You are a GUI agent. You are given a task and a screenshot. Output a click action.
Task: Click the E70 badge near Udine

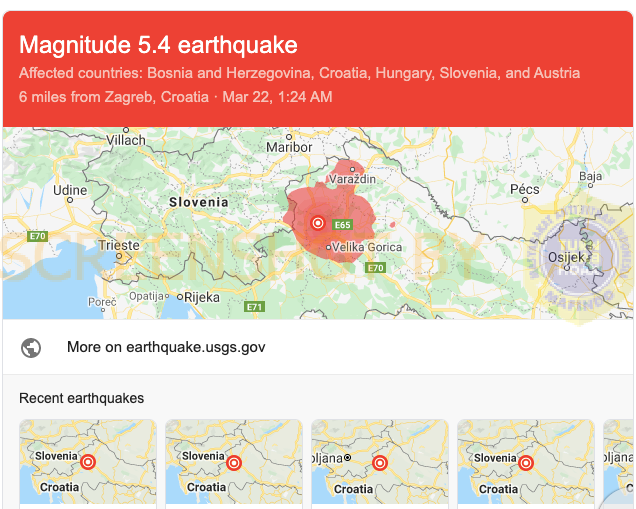click(38, 236)
